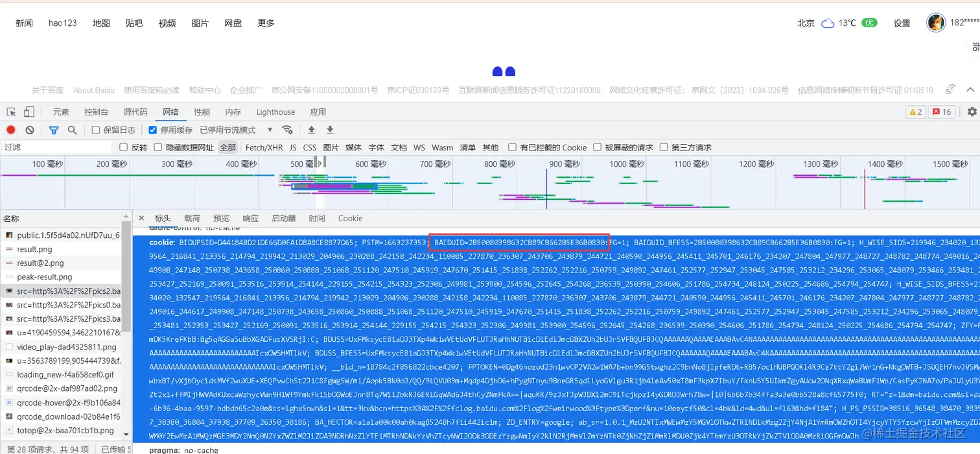
Task: Uncheck the 停用缓存 checkbox
Action: pos(153,130)
